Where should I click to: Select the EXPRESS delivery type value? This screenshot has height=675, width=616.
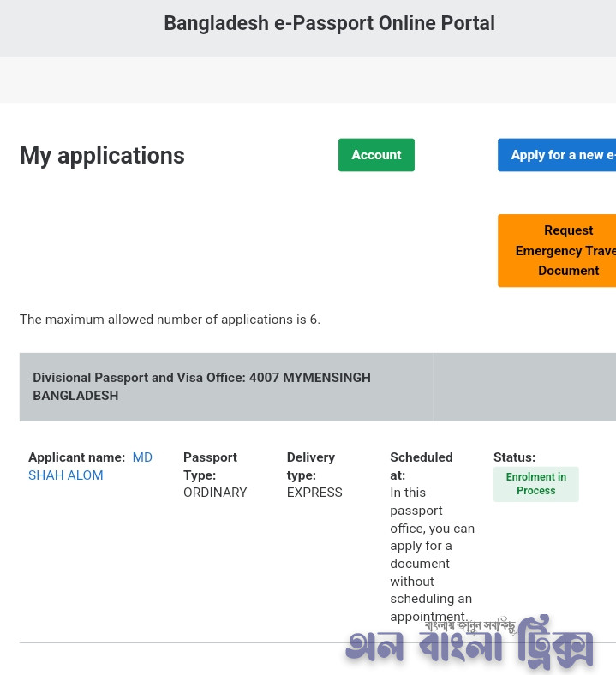pos(314,493)
